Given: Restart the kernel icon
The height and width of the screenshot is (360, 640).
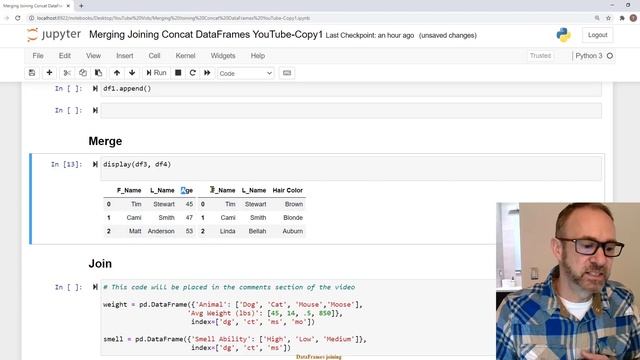Looking at the screenshot, I should coord(193,73).
